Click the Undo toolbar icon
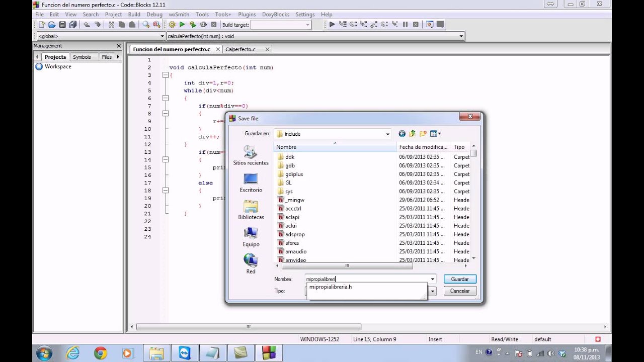This screenshot has height=362, width=644. [x=87, y=25]
